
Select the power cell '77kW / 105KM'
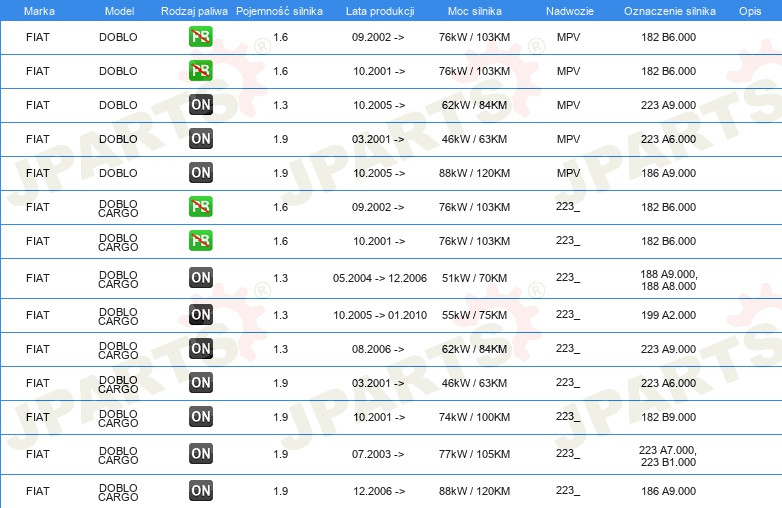click(474, 454)
